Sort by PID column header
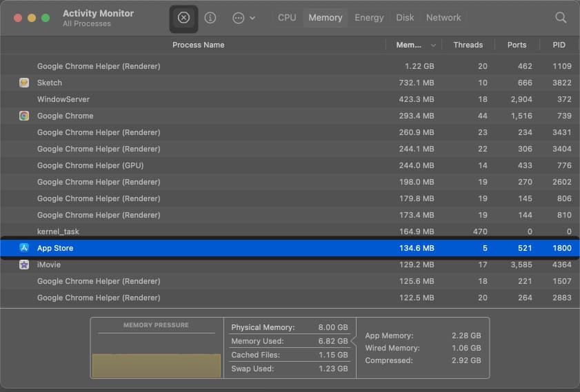Image resolution: width=580 pixels, height=392 pixels. 559,45
